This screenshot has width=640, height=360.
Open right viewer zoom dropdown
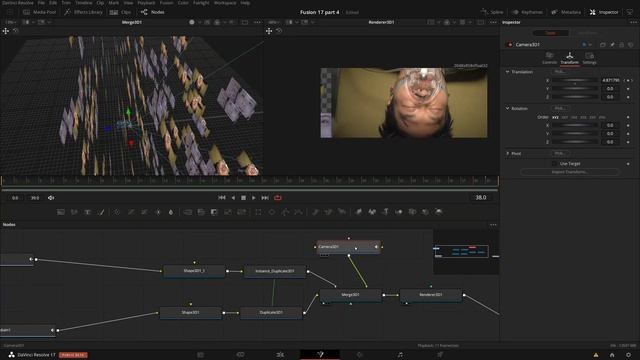[273, 22]
